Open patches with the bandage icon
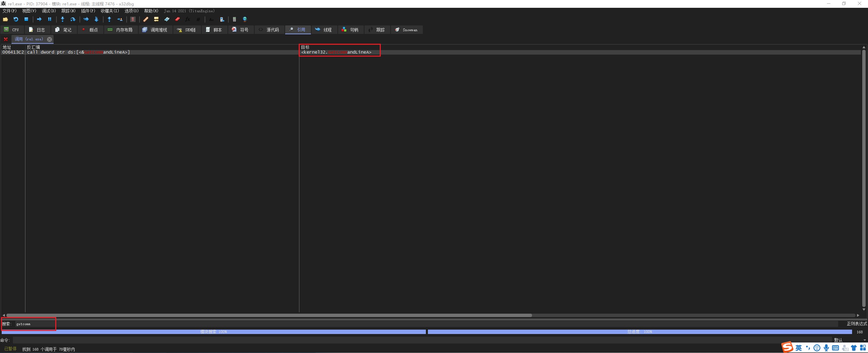Image resolution: width=868 pixels, height=353 pixels. tap(146, 19)
